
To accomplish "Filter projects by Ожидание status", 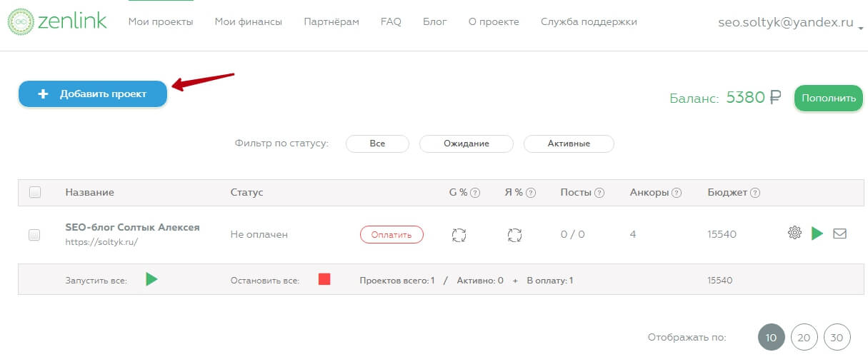I will [x=466, y=144].
